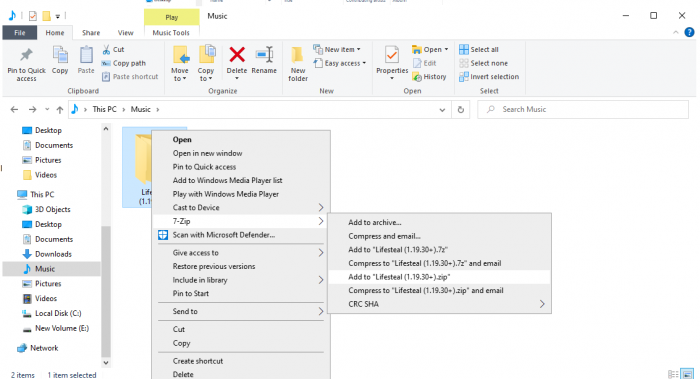Click Select none in ribbon
Viewport: 700px width, 379px height.
pos(483,63)
